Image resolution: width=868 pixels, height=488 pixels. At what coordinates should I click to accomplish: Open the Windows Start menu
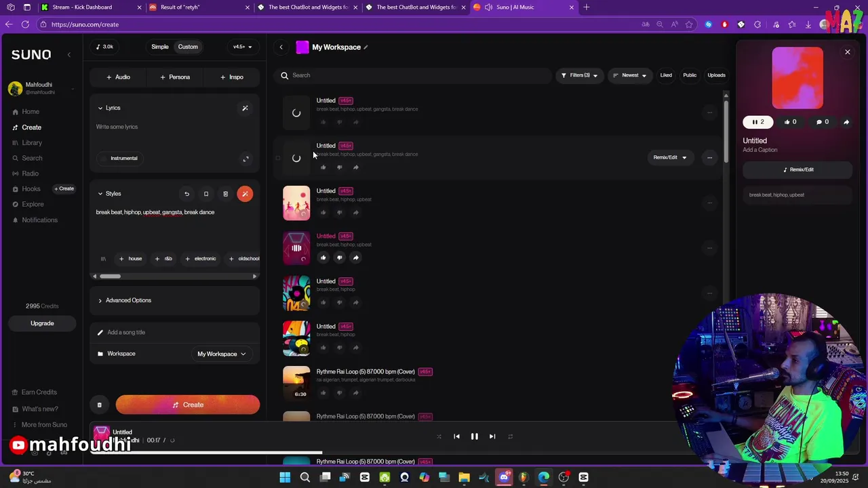285,478
